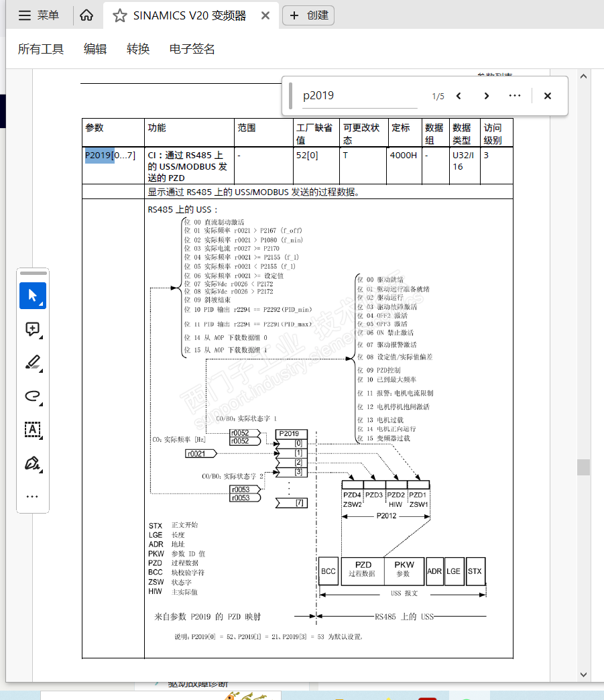Click the p2019 search input field

[359, 95]
